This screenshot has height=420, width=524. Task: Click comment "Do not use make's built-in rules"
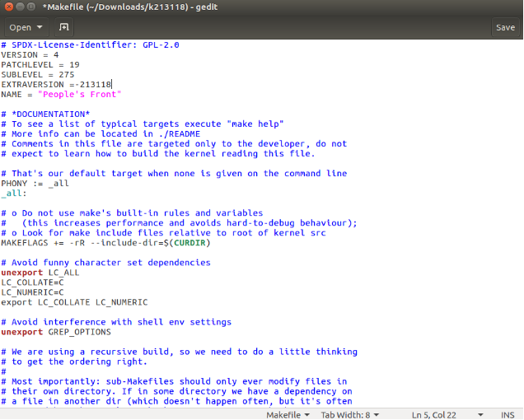click(x=132, y=212)
